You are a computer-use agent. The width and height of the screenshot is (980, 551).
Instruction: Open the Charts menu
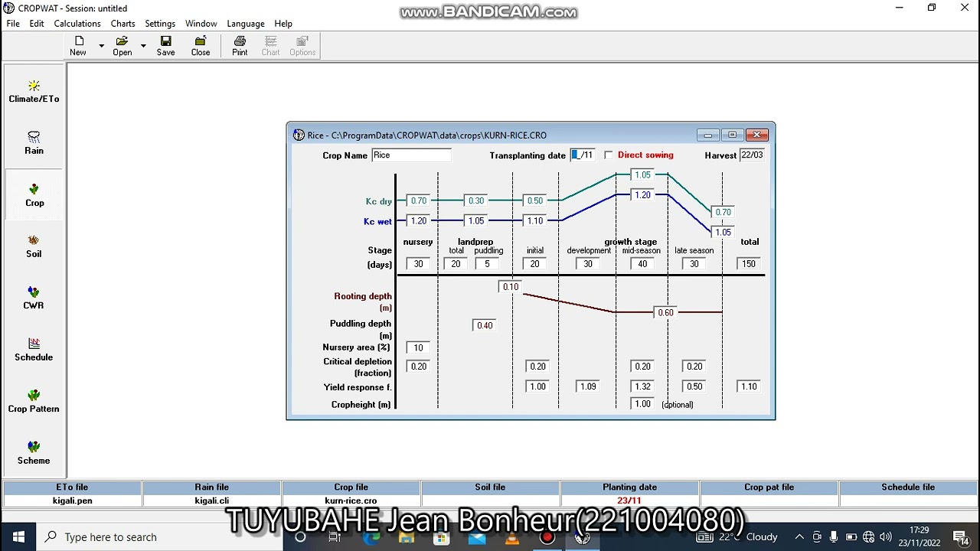pyautogui.click(x=123, y=24)
